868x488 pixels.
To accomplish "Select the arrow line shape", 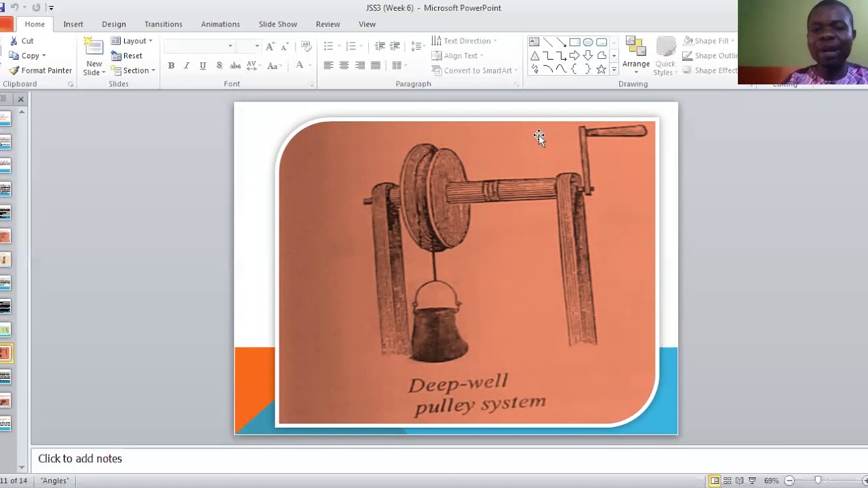I will point(561,42).
